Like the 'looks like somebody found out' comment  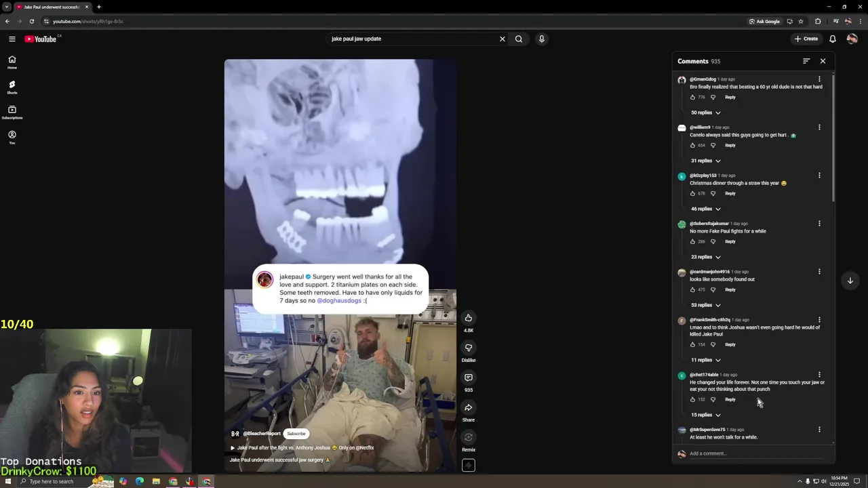(x=692, y=289)
